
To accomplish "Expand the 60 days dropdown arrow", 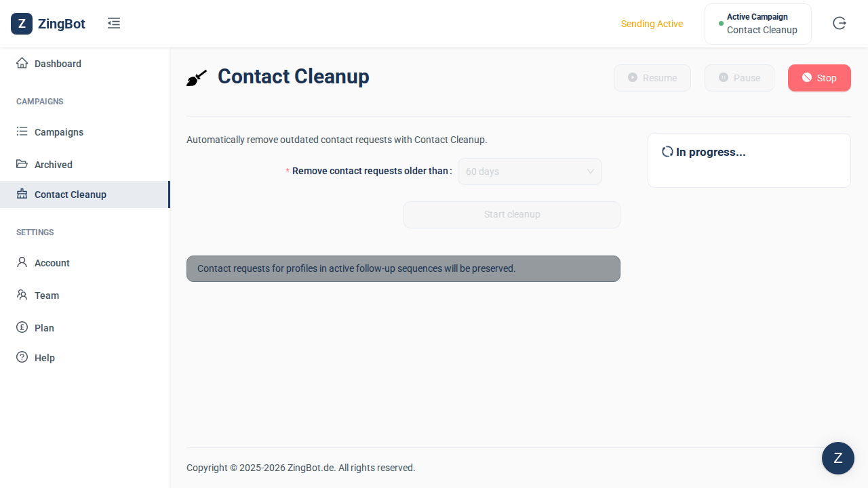I will tap(590, 171).
